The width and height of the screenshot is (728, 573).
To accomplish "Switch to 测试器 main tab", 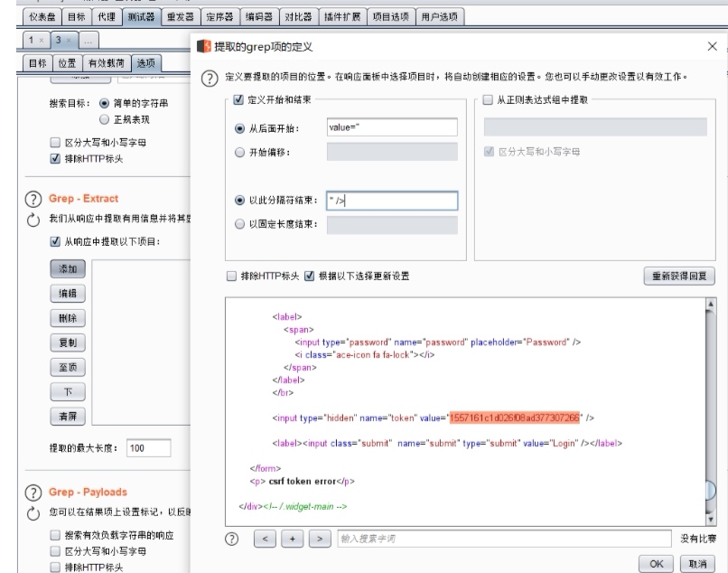I will click(x=141, y=17).
